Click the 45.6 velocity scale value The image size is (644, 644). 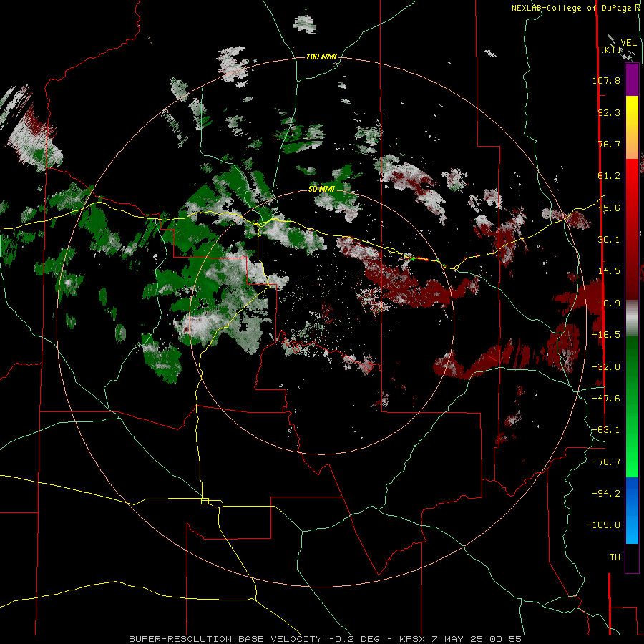coord(609,208)
